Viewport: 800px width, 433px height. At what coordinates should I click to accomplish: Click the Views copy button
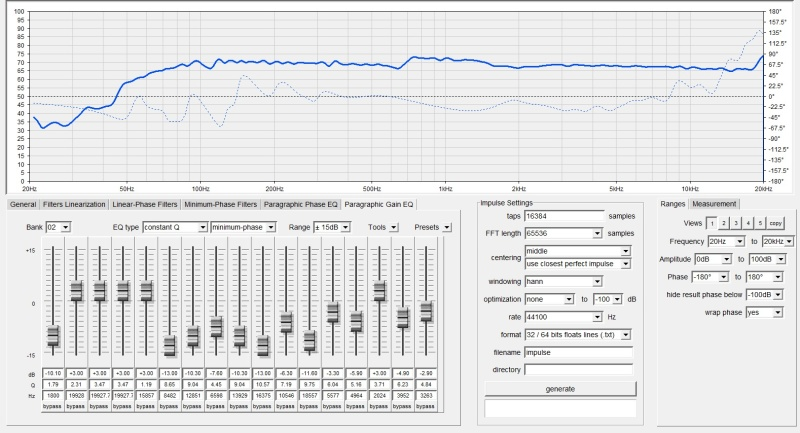point(775,223)
